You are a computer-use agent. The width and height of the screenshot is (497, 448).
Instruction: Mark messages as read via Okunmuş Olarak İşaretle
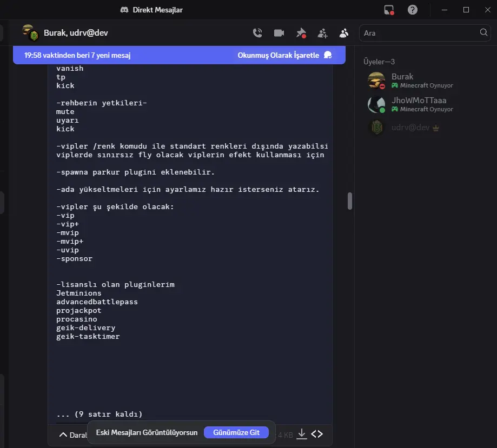click(279, 55)
